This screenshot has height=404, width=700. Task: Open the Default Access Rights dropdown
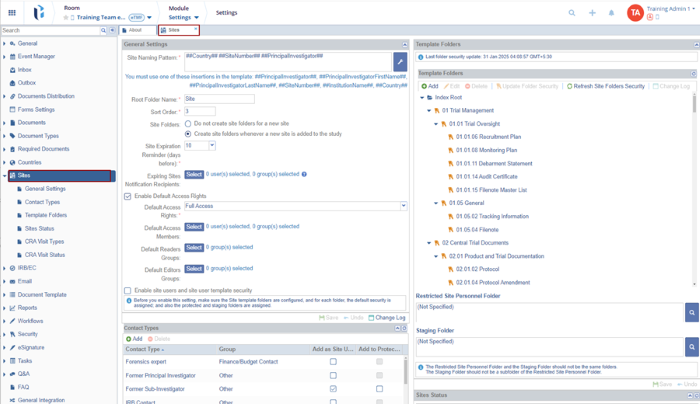[x=403, y=206]
